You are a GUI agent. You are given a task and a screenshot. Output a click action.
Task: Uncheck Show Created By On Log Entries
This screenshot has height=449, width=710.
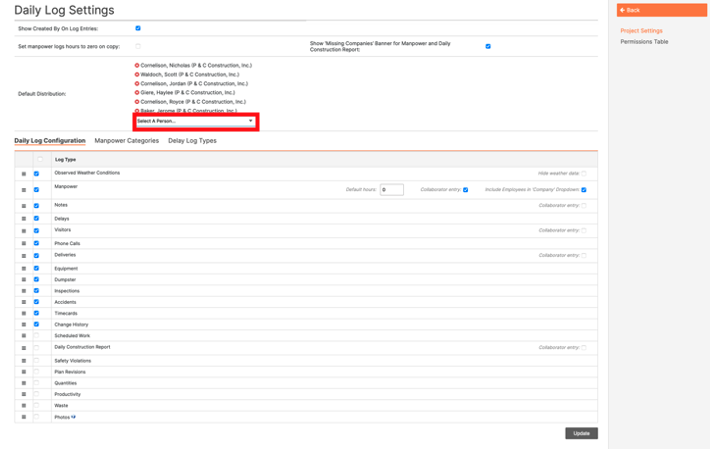(x=138, y=29)
